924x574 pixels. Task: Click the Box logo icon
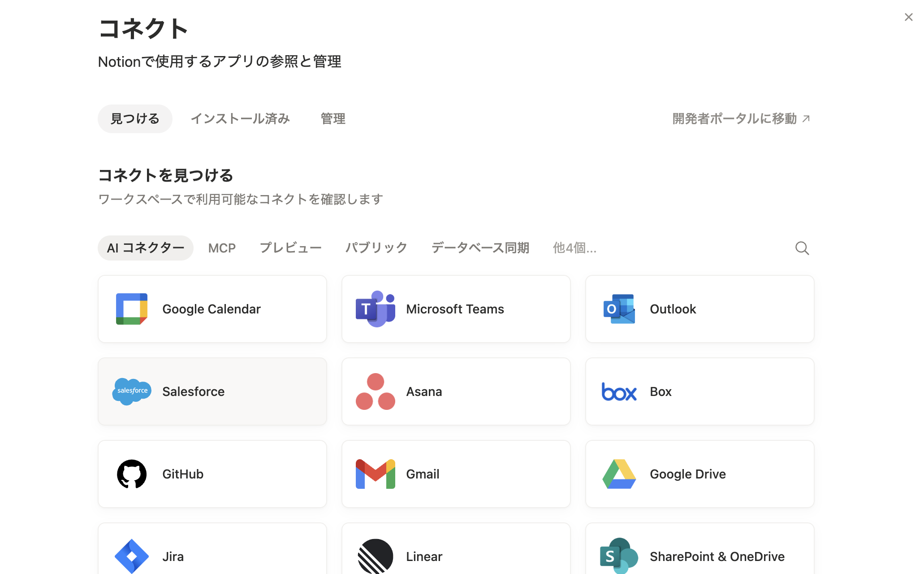pos(619,391)
